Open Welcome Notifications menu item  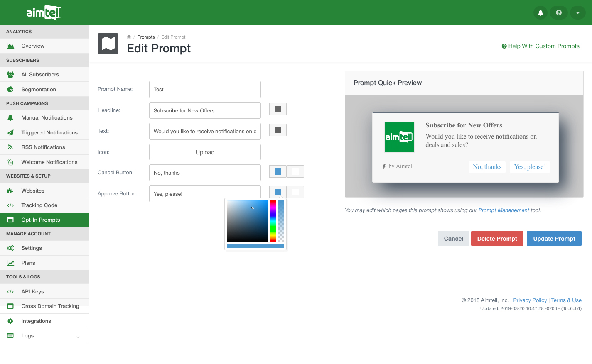pyautogui.click(x=44, y=162)
